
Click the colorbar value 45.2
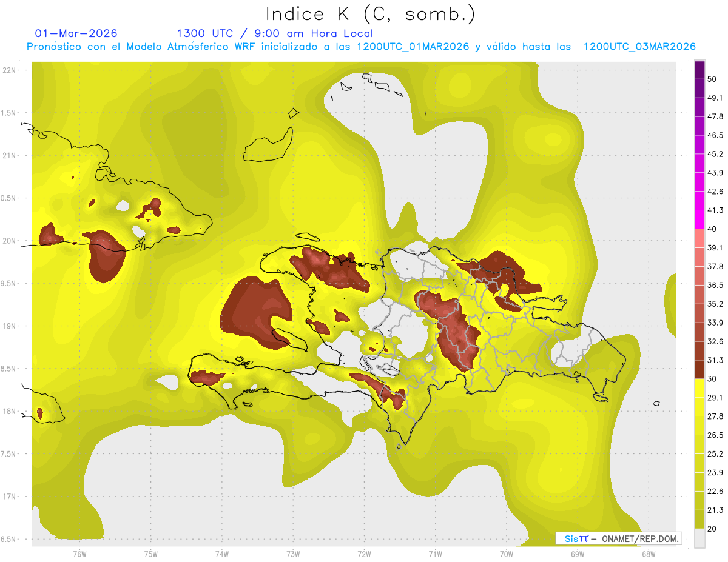pos(715,154)
